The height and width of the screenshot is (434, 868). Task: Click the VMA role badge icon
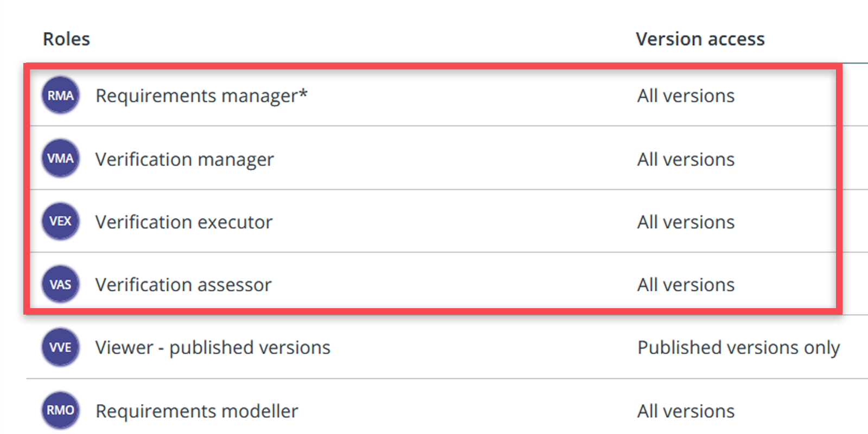[60, 158]
